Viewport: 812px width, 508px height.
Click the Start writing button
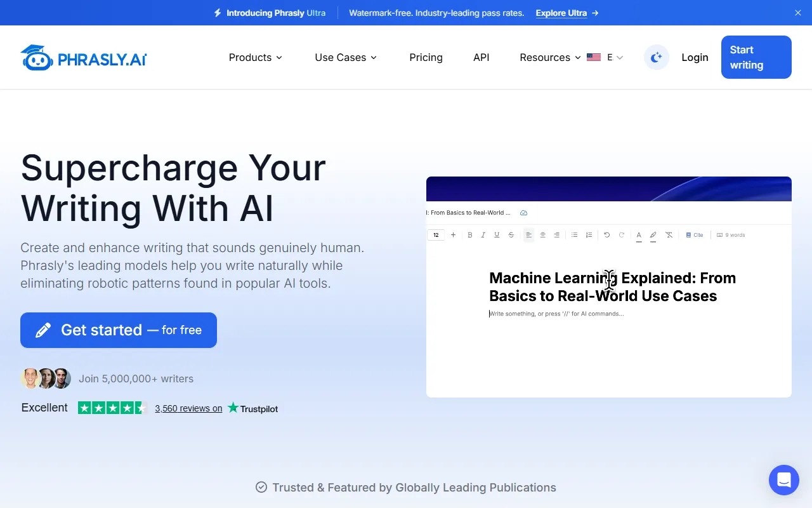[x=756, y=57]
